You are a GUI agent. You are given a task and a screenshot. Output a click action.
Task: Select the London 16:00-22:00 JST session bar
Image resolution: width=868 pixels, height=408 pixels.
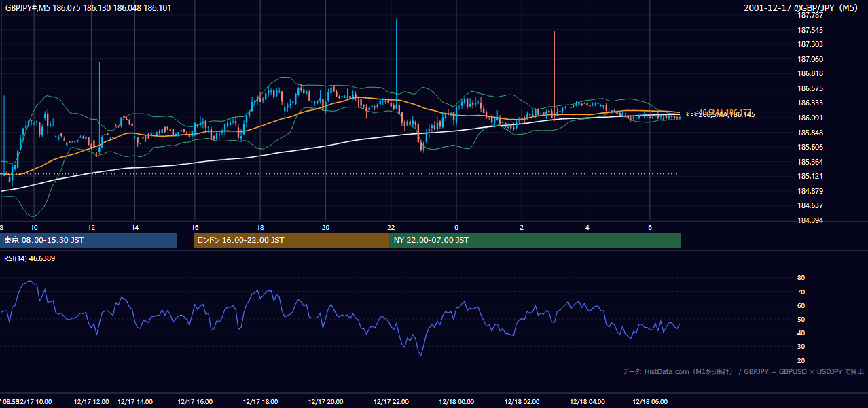[x=291, y=240]
